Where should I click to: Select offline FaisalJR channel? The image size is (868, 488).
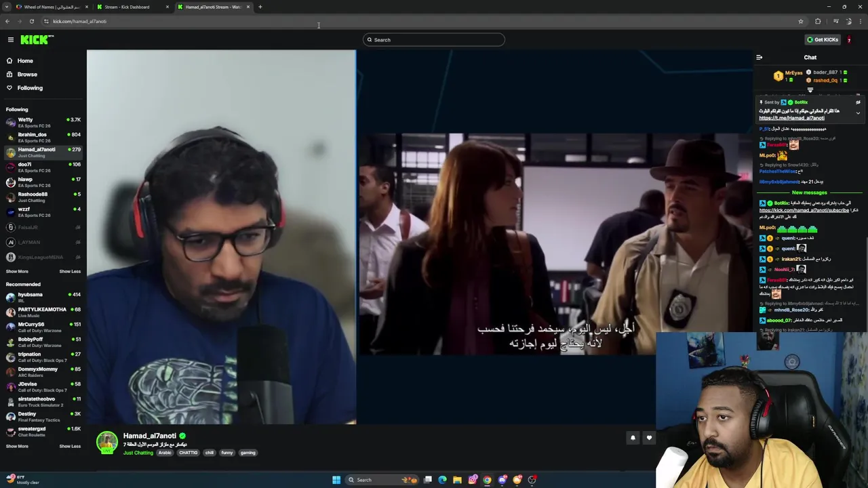click(x=42, y=227)
